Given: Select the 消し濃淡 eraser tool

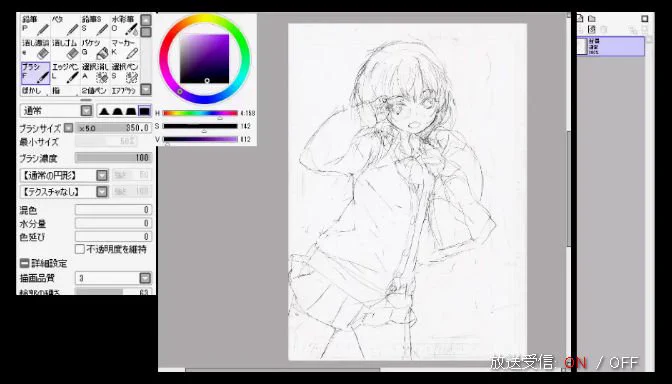Looking at the screenshot, I should pos(36,49).
